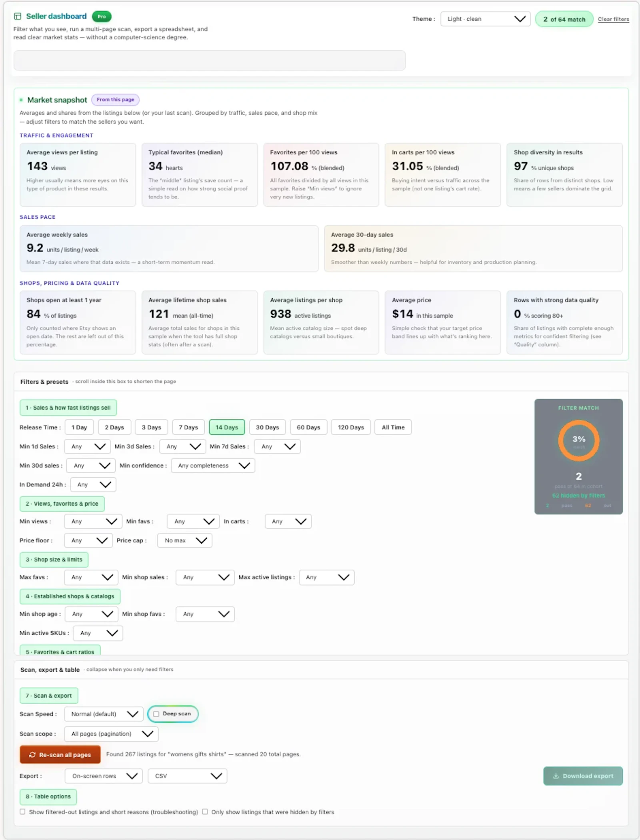Open Max active listings dropdown
The image size is (640, 840).
(326, 578)
